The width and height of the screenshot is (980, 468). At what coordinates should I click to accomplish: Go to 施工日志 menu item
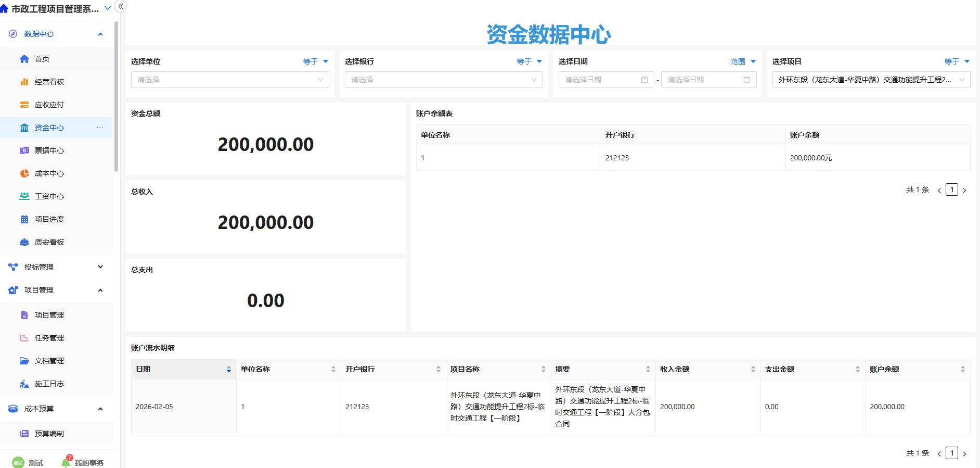(x=49, y=384)
